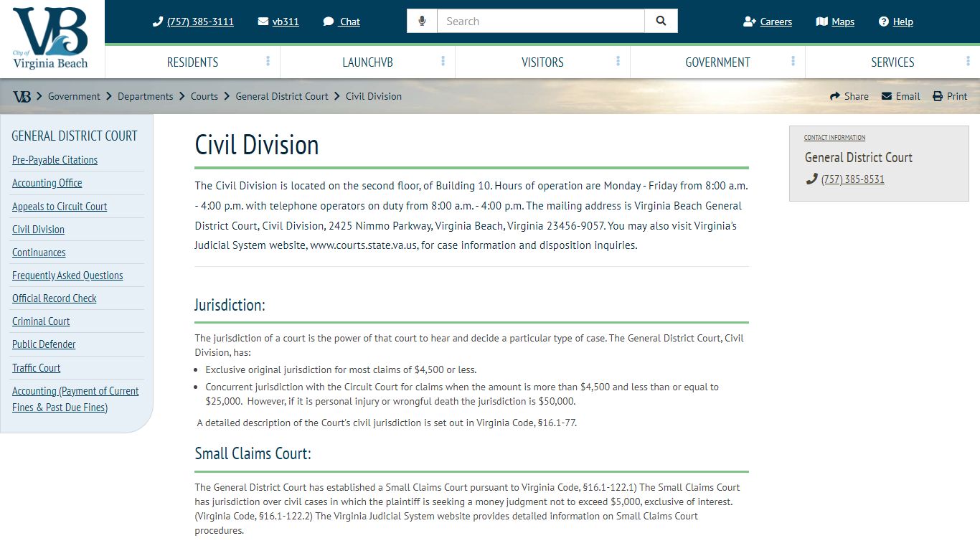Open Continuances sidebar link
Image resolution: width=980 pixels, height=551 pixels.
[x=39, y=253]
